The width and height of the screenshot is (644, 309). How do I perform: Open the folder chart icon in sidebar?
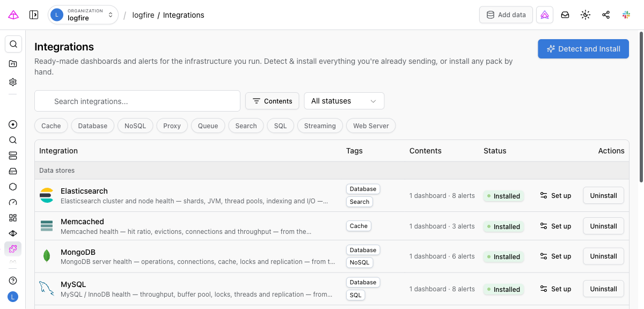(13, 64)
